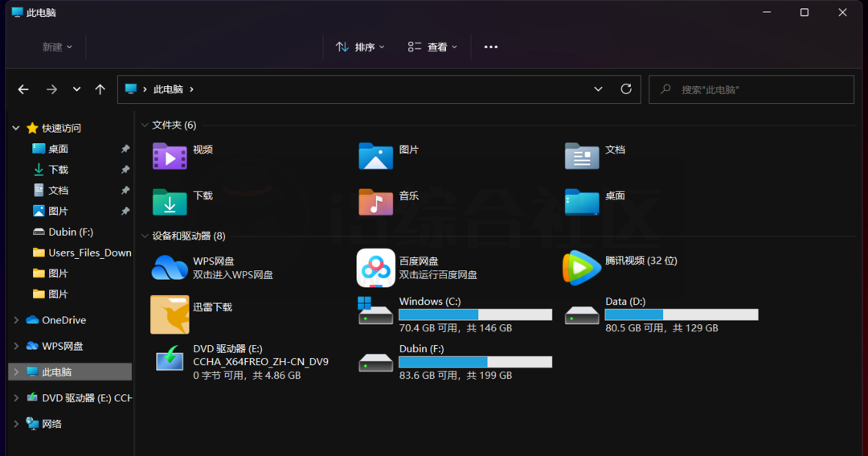
Task: Go up one level with the up arrow
Action: [x=100, y=89]
